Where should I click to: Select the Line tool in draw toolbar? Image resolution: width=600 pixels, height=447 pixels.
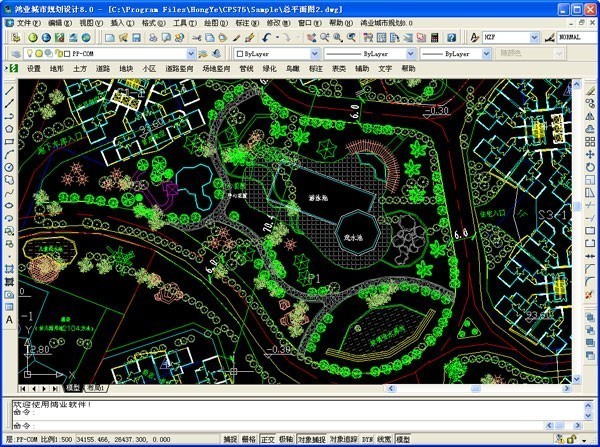pyautogui.click(x=9, y=91)
